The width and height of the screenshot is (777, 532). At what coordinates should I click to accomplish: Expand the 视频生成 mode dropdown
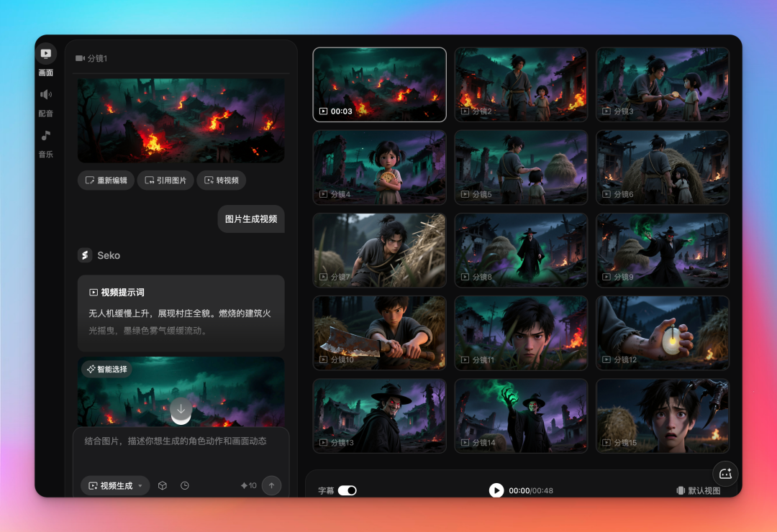click(115, 486)
